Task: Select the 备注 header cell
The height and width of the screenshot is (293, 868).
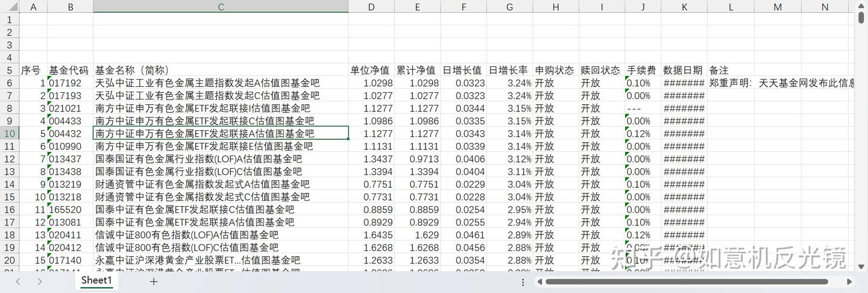Action: [x=731, y=70]
